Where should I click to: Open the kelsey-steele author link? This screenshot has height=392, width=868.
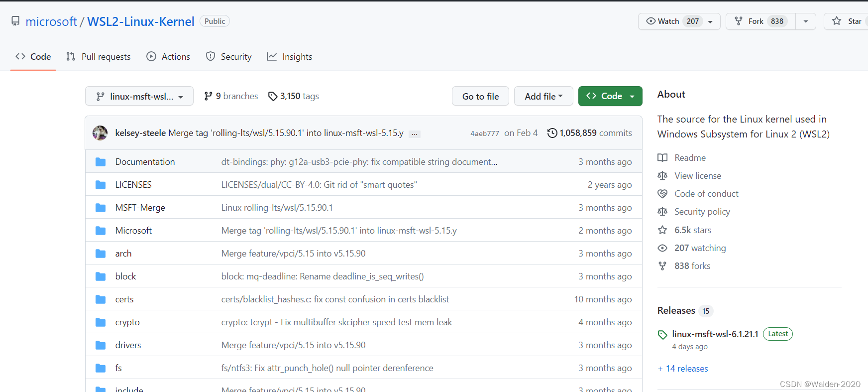140,133
